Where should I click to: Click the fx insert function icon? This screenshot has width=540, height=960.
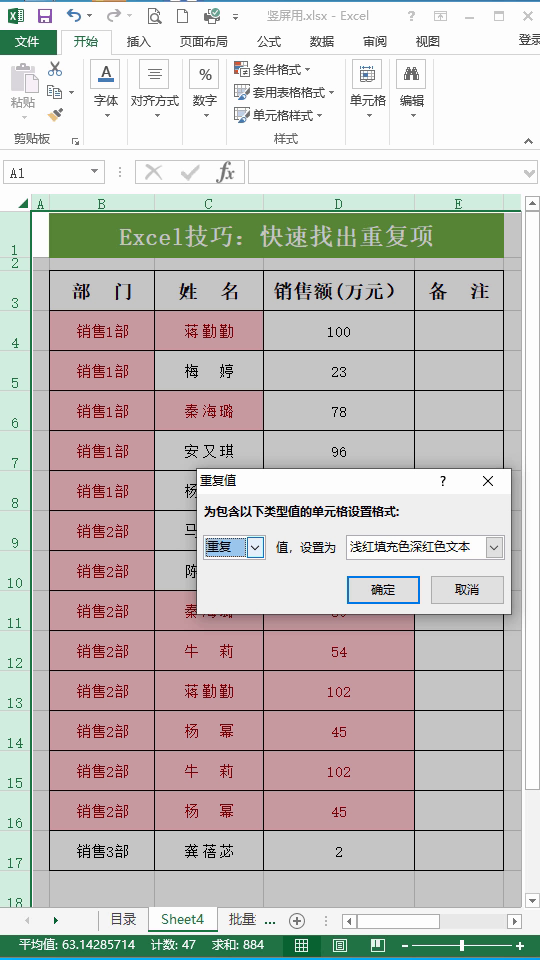(225, 173)
